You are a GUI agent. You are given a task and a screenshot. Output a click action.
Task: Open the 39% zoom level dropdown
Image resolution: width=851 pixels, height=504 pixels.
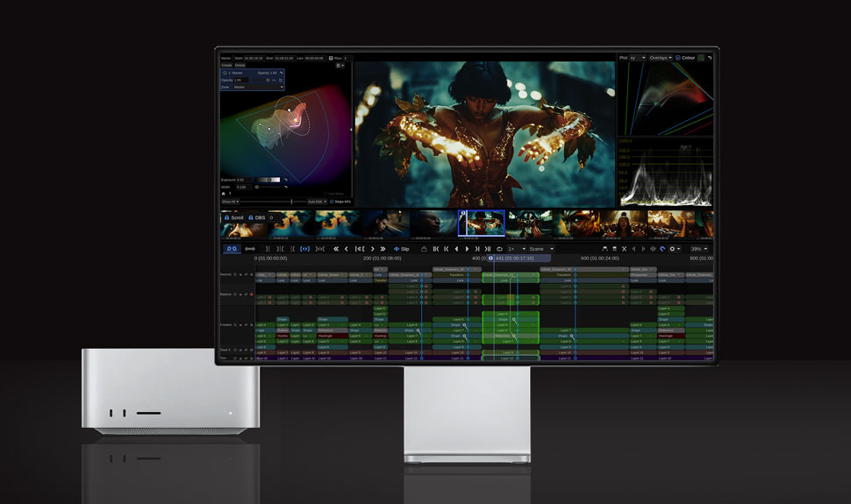pyautogui.click(x=699, y=249)
